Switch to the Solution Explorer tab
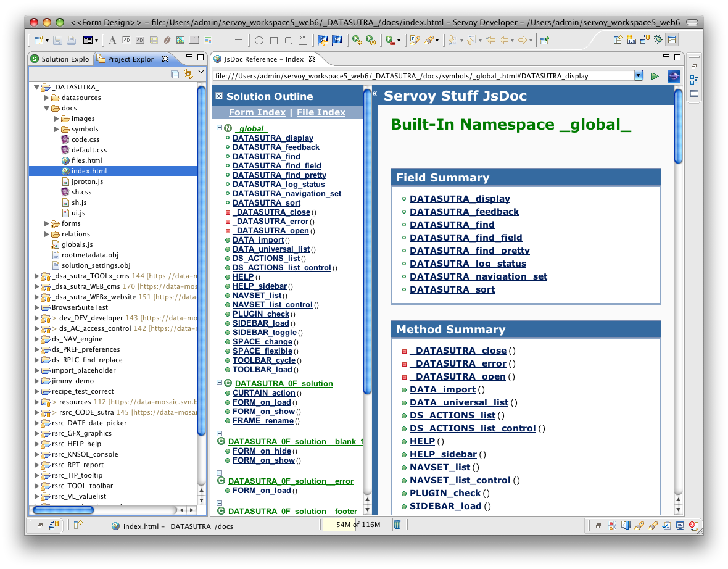Image resolution: width=728 pixels, height=569 pixels. [60, 59]
